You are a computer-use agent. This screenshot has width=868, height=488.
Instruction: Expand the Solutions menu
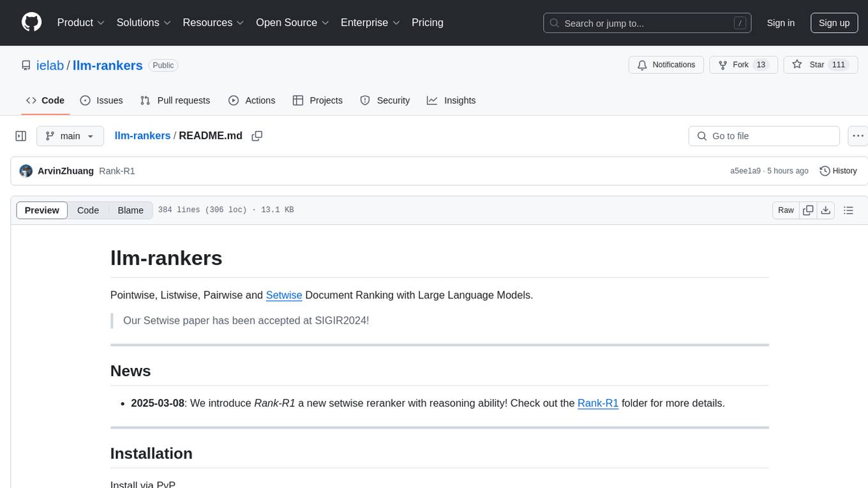(x=144, y=22)
